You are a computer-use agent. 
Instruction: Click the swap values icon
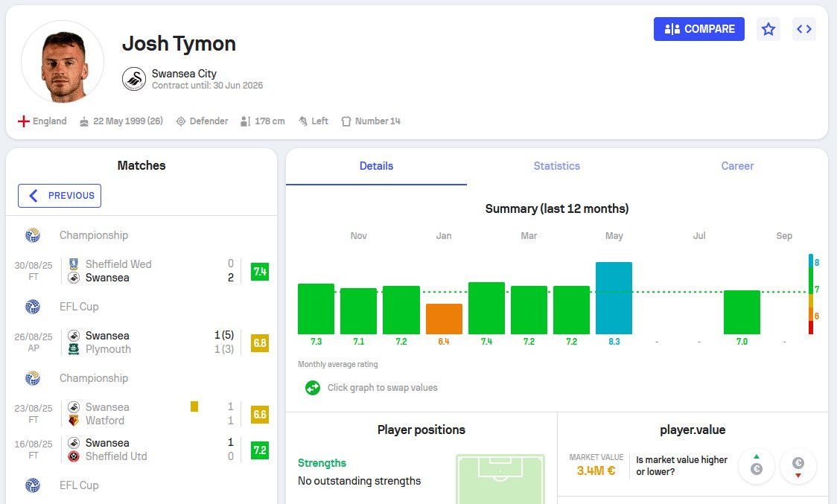[x=313, y=388]
